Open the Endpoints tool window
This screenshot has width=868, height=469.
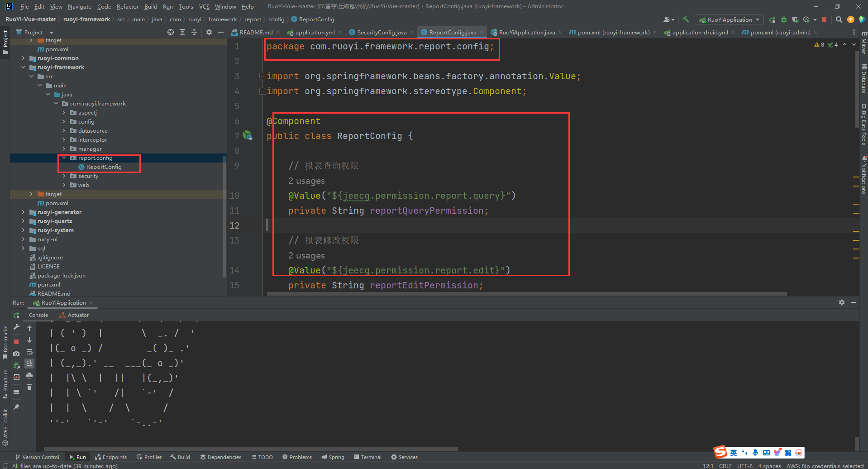pos(111,457)
